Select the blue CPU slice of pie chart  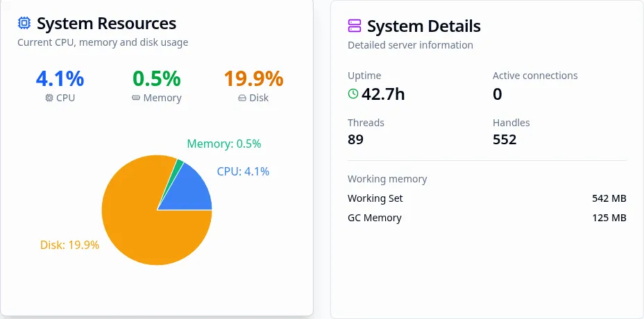pos(191,191)
